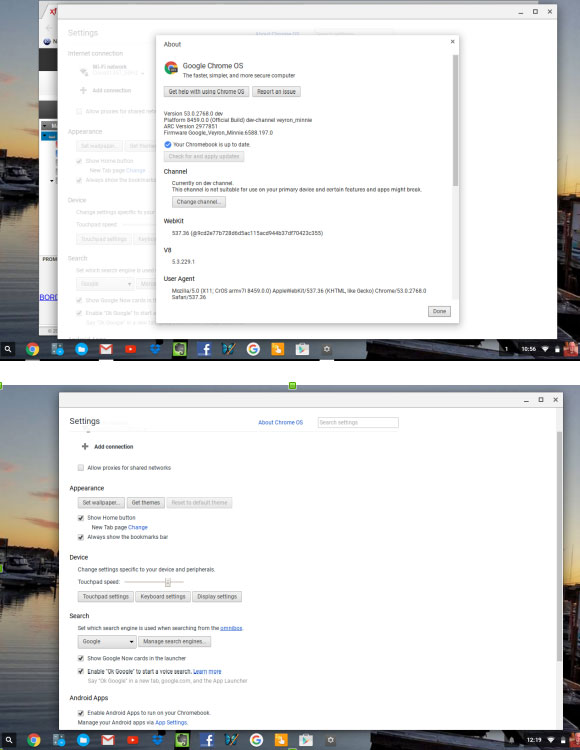The width and height of the screenshot is (580, 750).
Task: Open Facebook from the lower screenshot shelf
Action: (x=207, y=741)
